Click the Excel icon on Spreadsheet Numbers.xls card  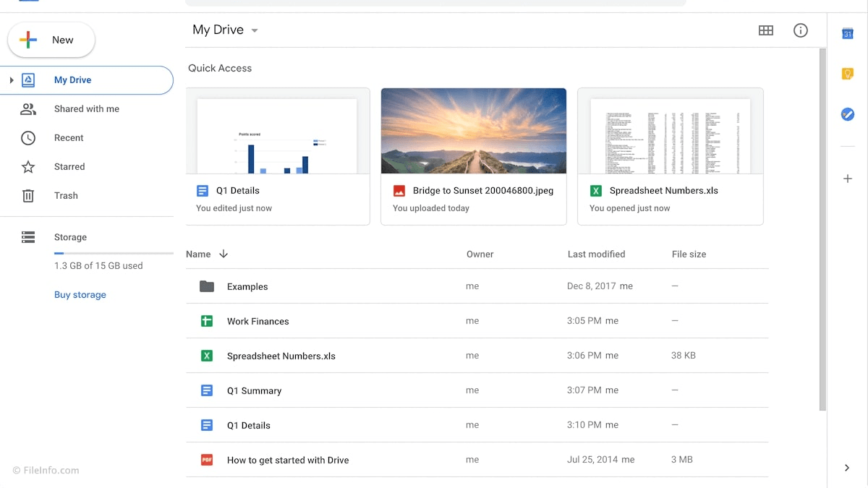596,191
